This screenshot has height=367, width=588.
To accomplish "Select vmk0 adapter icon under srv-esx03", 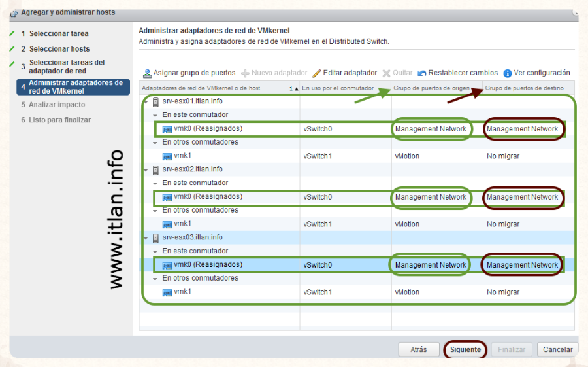I will [x=167, y=265].
